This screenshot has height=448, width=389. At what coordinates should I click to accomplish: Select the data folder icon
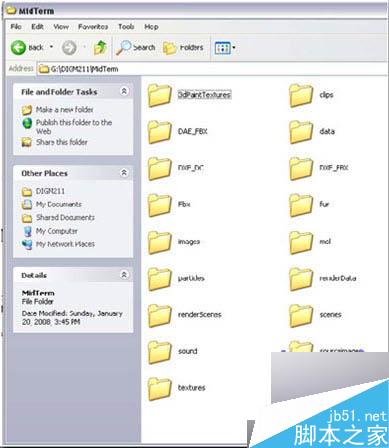(301, 132)
